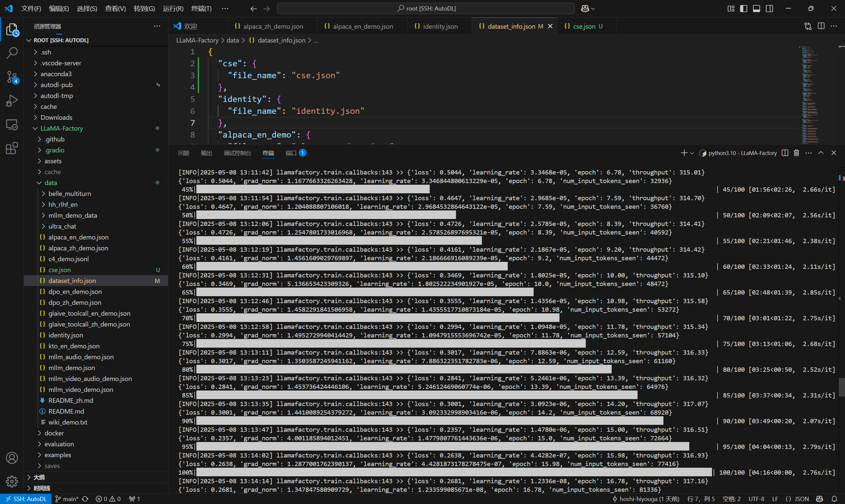Expand the belle_multiturn folder

click(70, 194)
